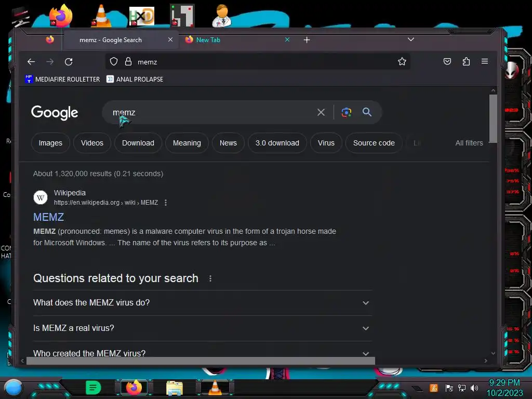
Task: Click the horizontal scrollbar thumb
Action: [x=201, y=361]
